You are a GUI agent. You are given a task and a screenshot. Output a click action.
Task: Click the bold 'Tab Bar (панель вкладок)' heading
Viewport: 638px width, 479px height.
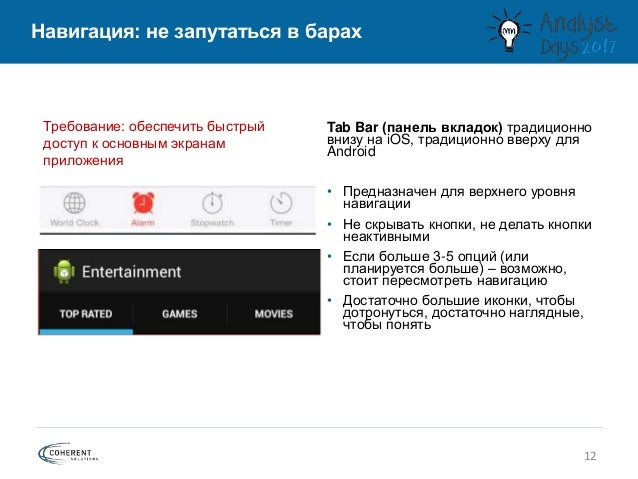[415, 127]
